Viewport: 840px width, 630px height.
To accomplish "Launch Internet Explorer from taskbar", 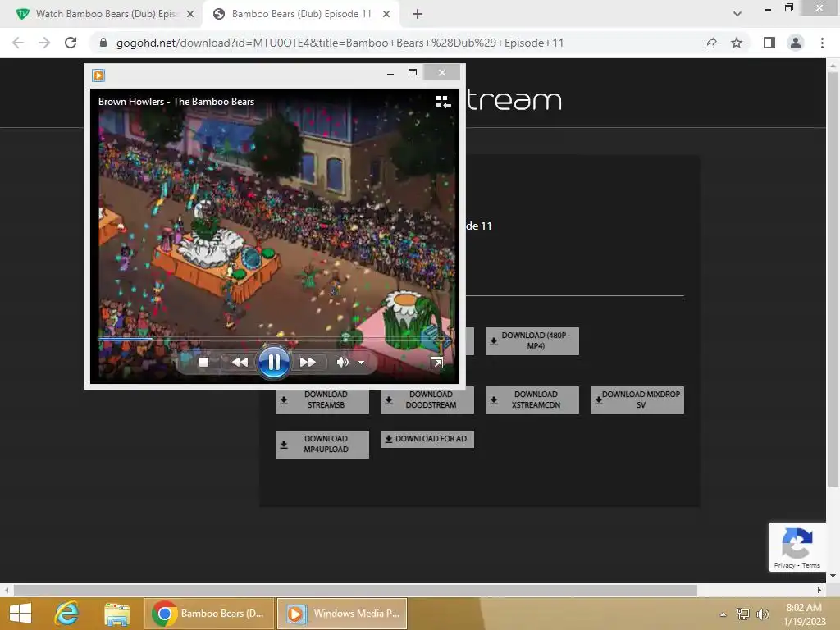I will [67, 614].
